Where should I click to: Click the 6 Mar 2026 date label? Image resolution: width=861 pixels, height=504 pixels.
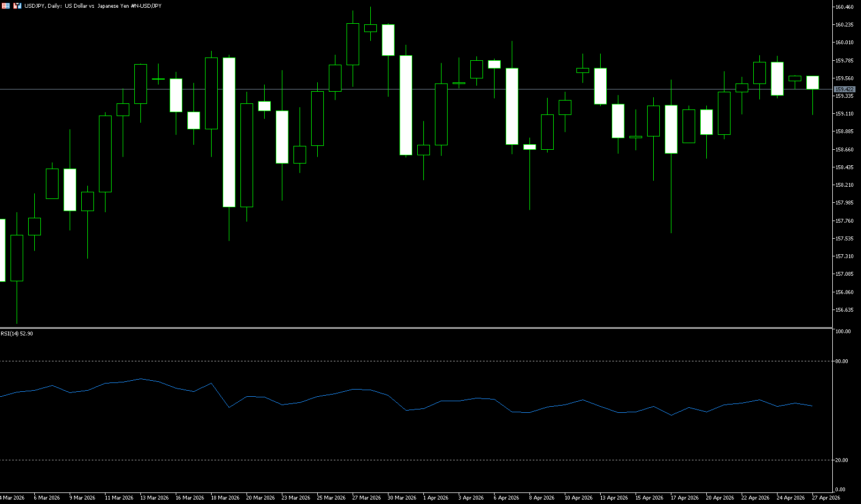pyautogui.click(x=46, y=498)
